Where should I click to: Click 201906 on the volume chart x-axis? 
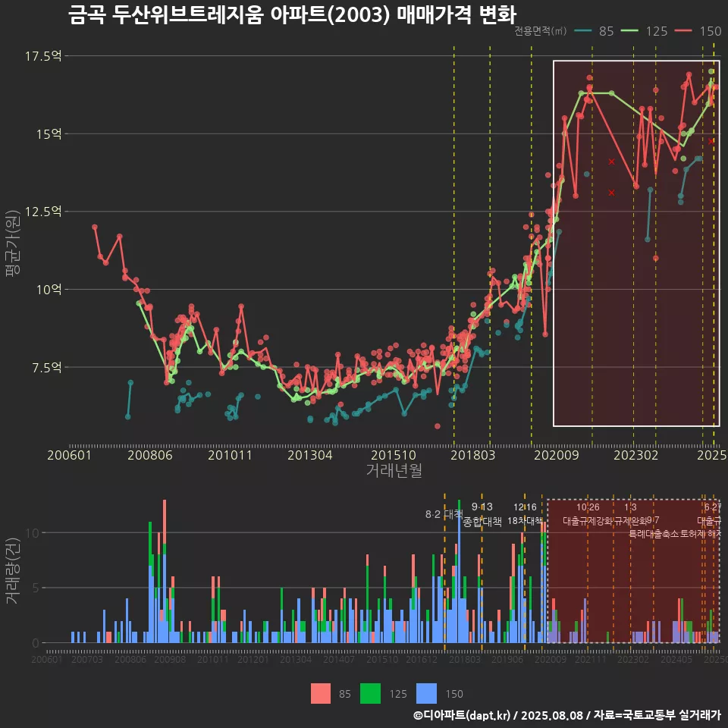[507, 659]
